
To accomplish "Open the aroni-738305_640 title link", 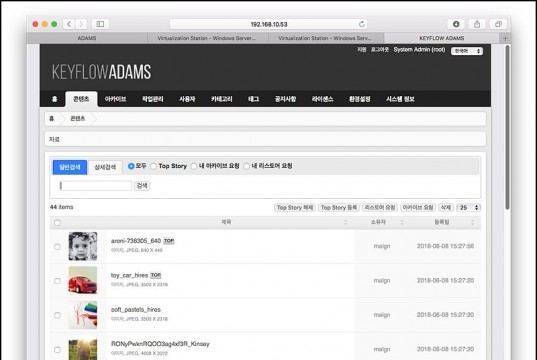I will click(x=136, y=241).
